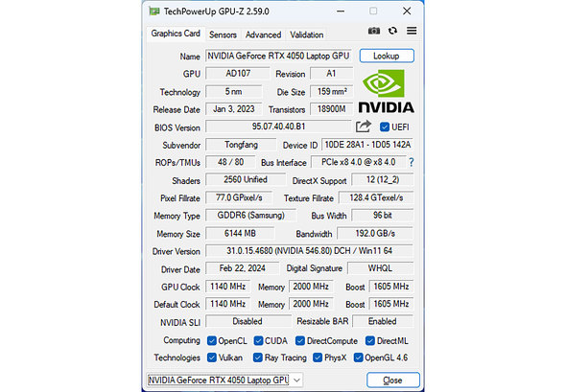Click the Bus Interface PCIe x8 field
Screen dimensions: 566x392
[359, 162]
